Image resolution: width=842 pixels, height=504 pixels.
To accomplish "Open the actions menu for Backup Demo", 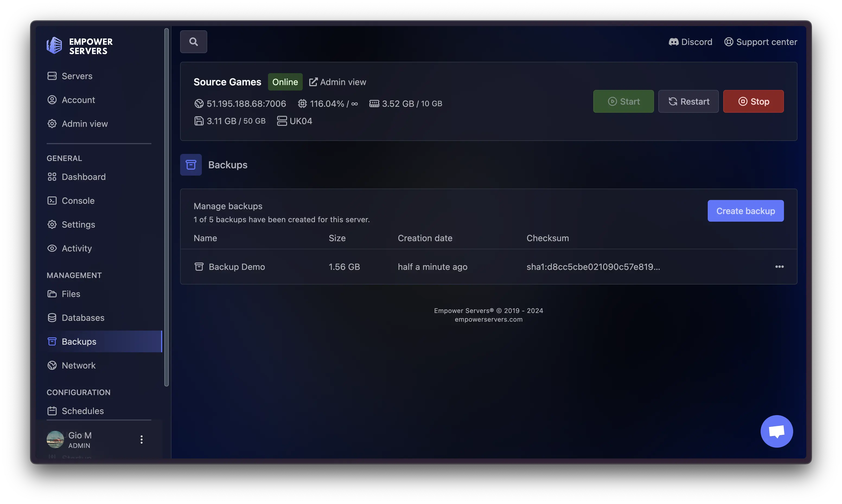I will click(779, 267).
